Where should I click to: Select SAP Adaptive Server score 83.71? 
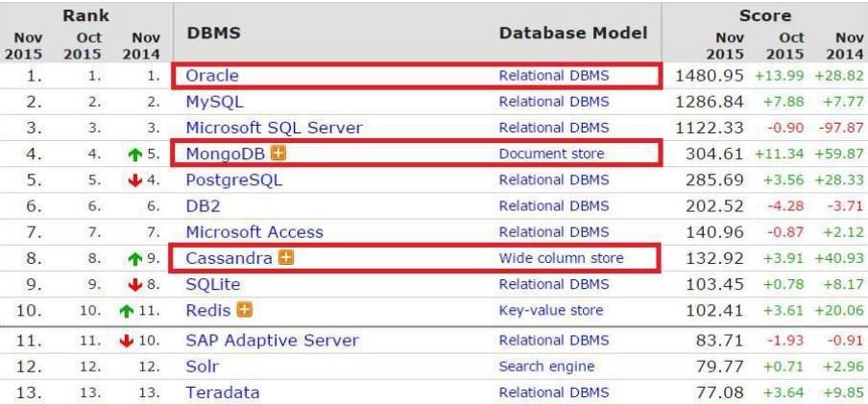(719, 341)
